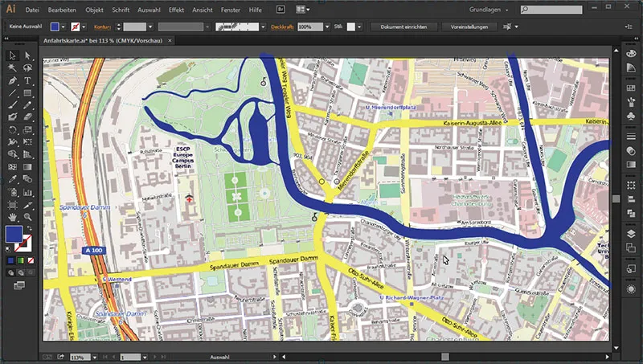Select the Zoom magnifier tool
This screenshot has height=364, width=643.
pos(27,217)
